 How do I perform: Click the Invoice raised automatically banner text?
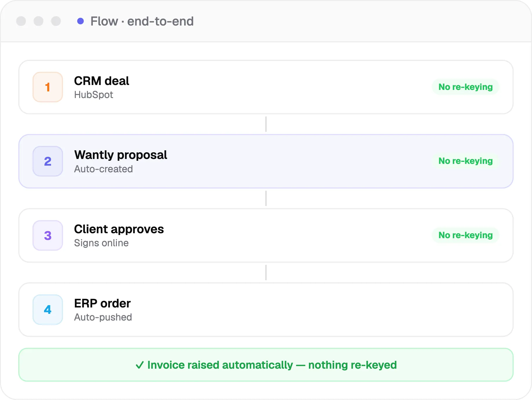[x=272, y=365]
